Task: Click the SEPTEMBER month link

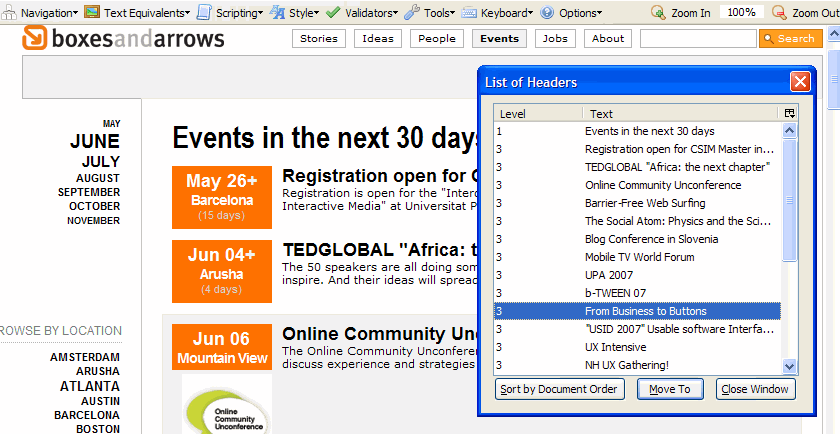Action: click(x=89, y=192)
